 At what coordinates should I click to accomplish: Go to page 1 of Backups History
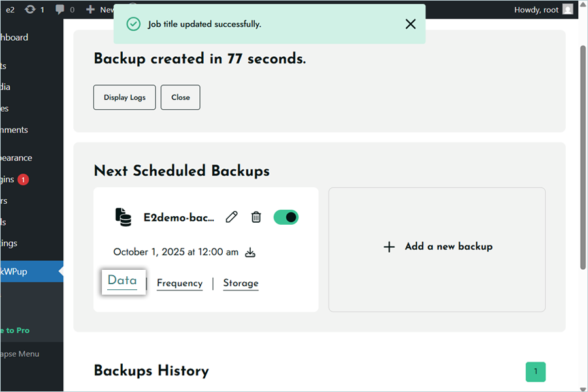tap(535, 372)
